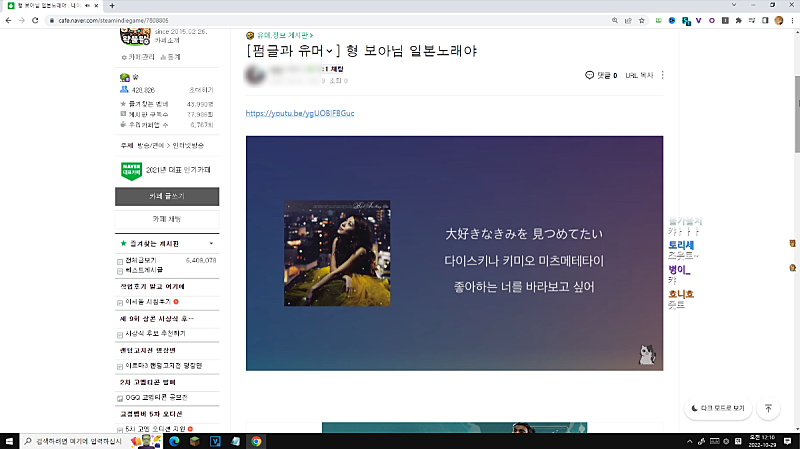Expand the 펌글과 유머 category dropdown
This screenshot has width=800, height=449.
[x=330, y=51]
